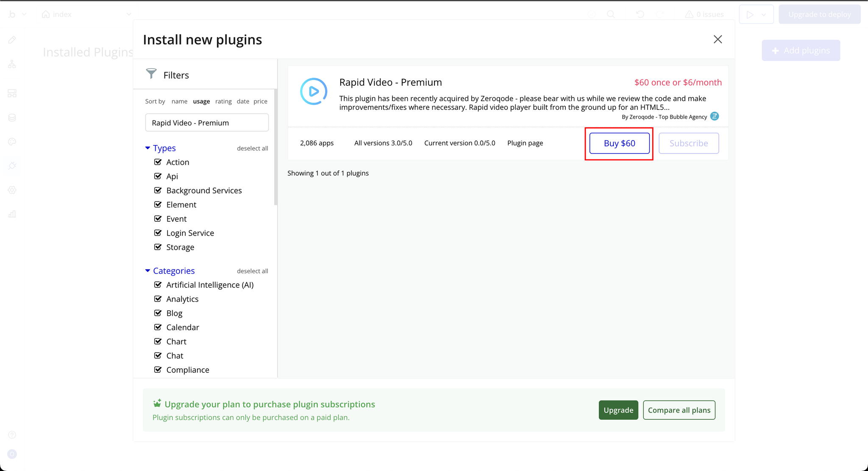Click the filters panel scrollbar
Viewport: 868px width, 471px height.
(x=276, y=146)
